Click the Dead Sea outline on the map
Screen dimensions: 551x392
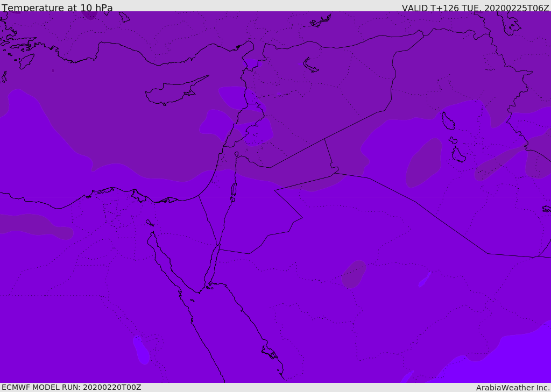[x=234, y=189]
